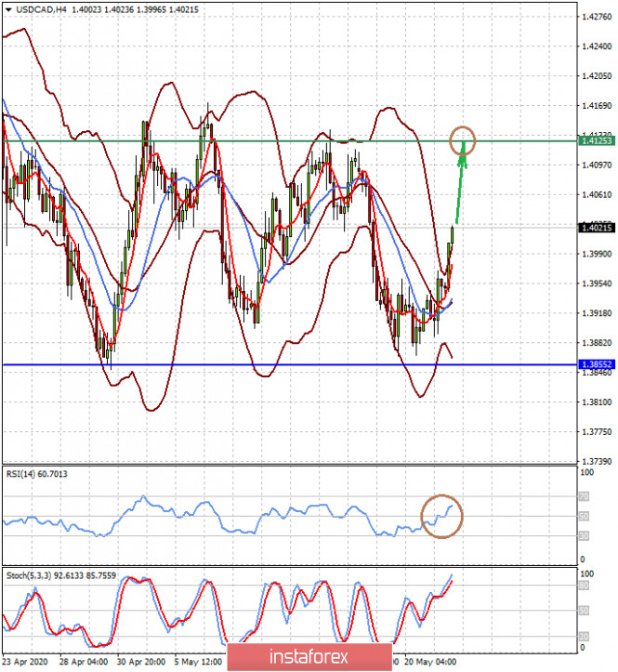Click the RSI 70 level marker
618x672 pixels.
click(584, 496)
